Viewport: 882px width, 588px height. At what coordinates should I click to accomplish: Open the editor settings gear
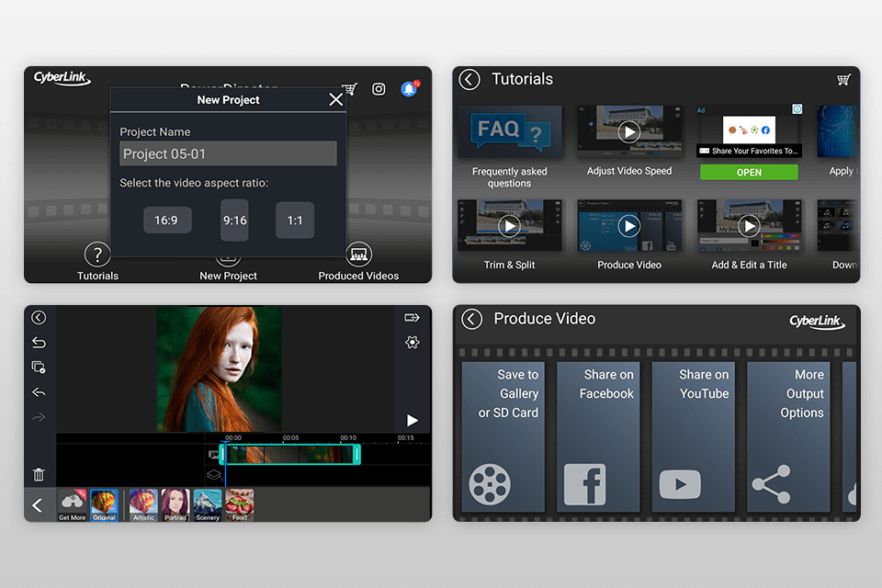pyautogui.click(x=411, y=341)
